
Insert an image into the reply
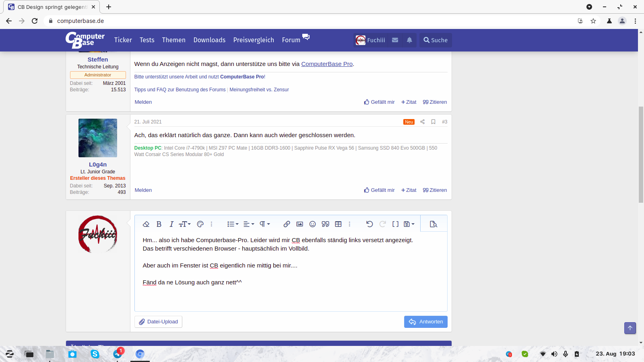(x=299, y=224)
